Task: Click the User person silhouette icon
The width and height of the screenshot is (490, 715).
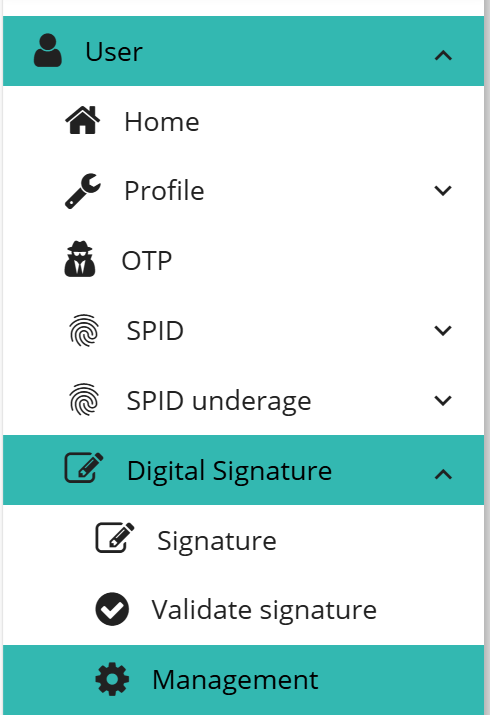Action: pos(47,51)
